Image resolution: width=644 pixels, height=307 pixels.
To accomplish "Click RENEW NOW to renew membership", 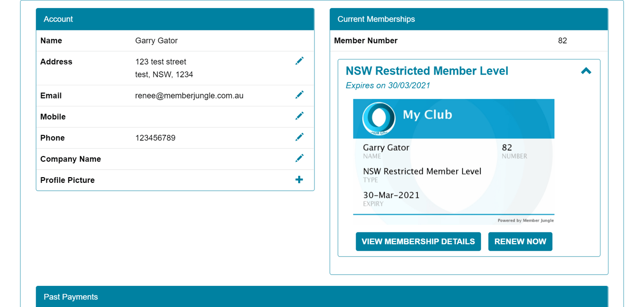I will pyautogui.click(x=520, y=241).
